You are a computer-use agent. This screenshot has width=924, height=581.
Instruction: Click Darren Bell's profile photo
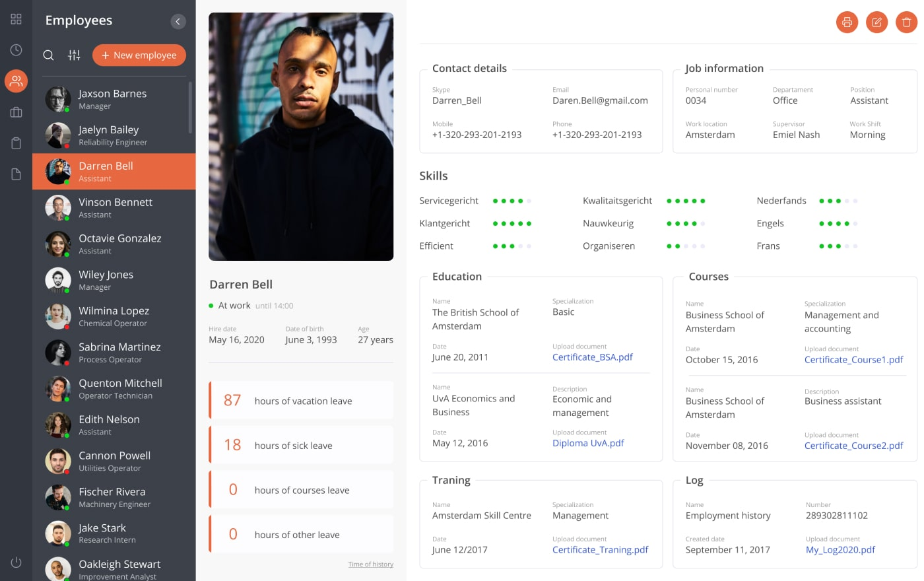301,137
